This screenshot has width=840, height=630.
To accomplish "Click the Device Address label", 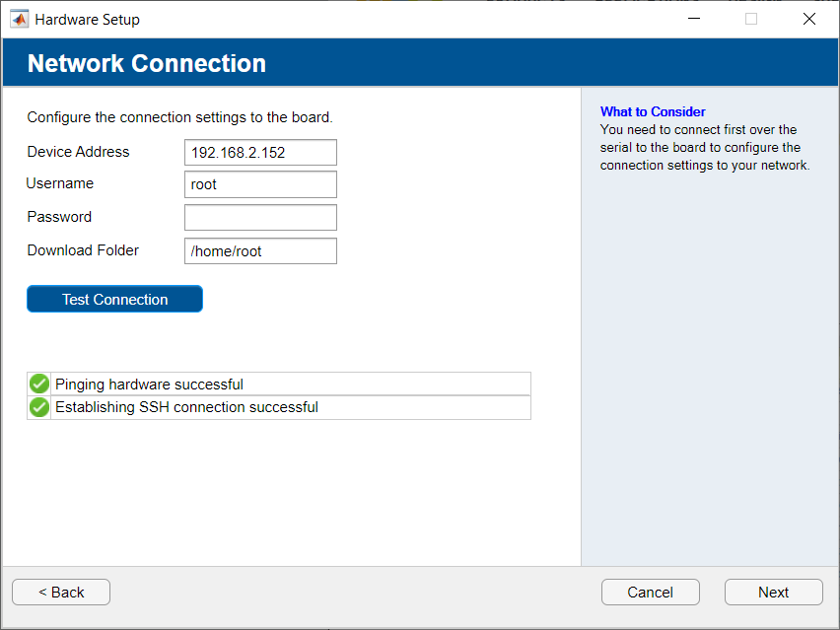I will coord(79,152).
